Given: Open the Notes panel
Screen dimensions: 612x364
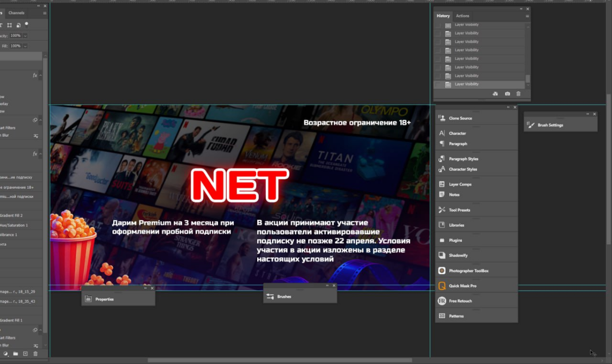Looking at the screenshot, I should point(476,194).
